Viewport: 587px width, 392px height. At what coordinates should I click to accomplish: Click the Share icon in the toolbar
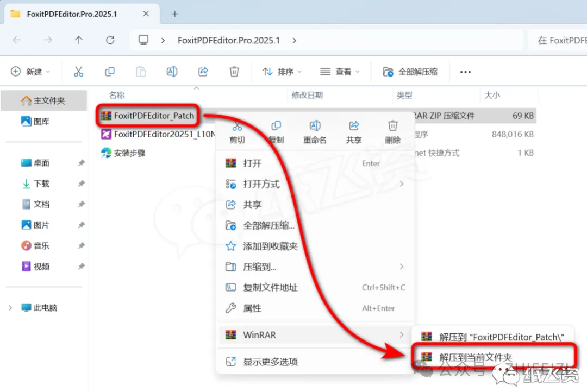click(x=203, y=72)
